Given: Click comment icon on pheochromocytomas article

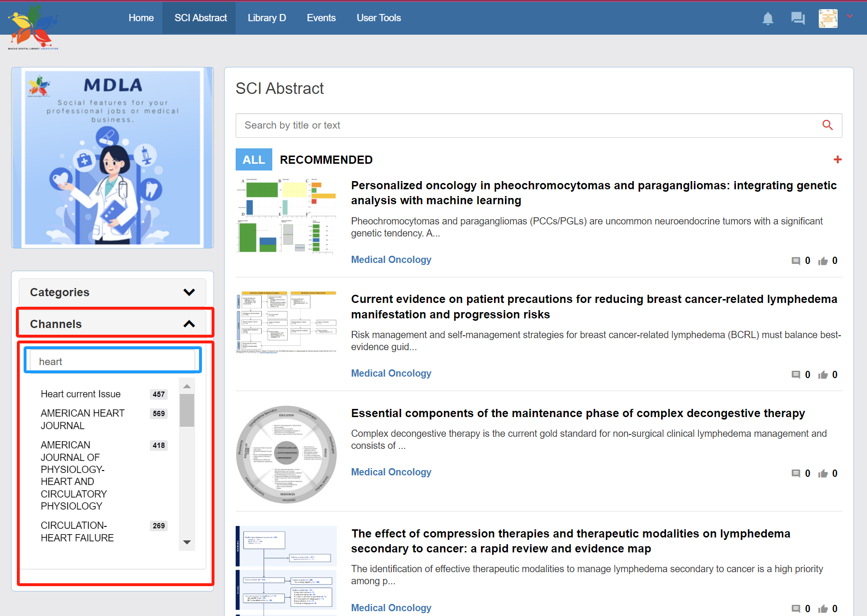Looking at the screenshot, I should click(x=796, y=261).
